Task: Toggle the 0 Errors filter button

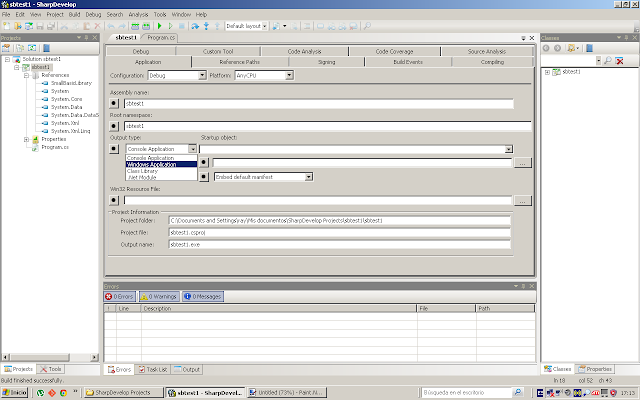Action: tap(120, 296)
